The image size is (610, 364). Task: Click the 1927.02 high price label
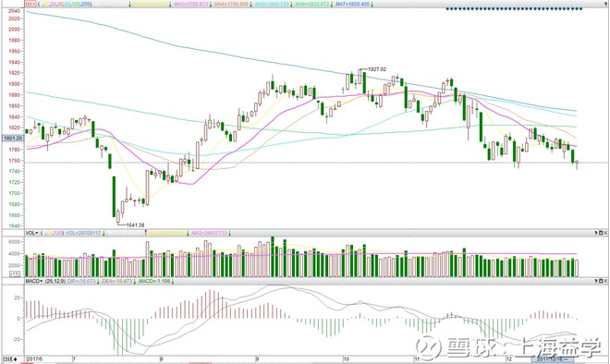coord(377,69)
